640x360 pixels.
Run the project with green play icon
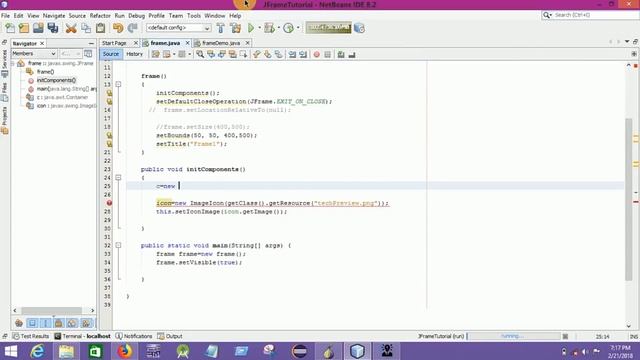pos(251,28)
